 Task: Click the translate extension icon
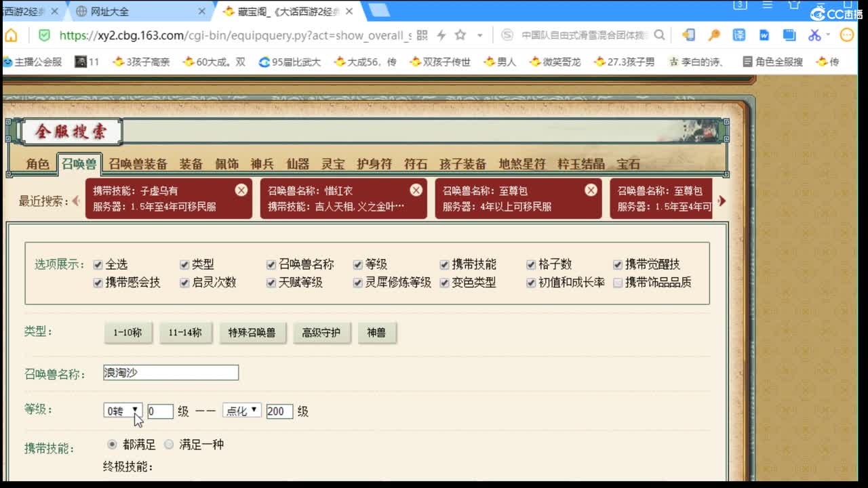(x=739, y=35)
